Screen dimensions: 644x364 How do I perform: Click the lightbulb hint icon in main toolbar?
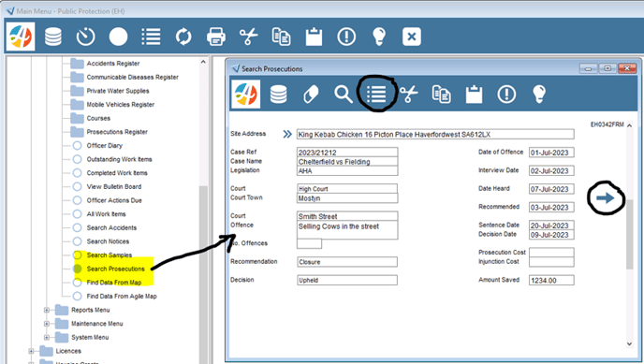pos(379,36)
